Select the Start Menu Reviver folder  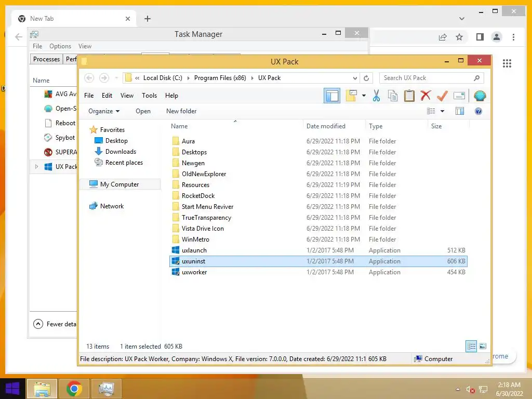(x=207, y=207)
